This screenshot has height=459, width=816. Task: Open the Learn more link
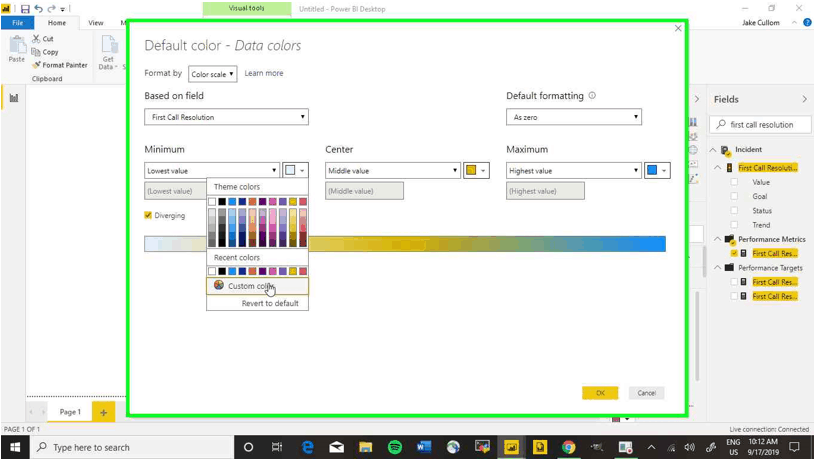click(264, 73)
